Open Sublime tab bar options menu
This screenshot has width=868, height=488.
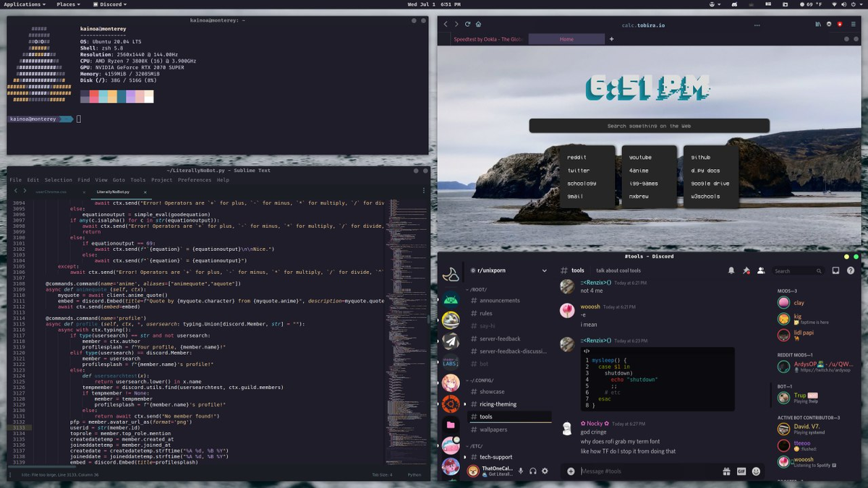point(423,192)
